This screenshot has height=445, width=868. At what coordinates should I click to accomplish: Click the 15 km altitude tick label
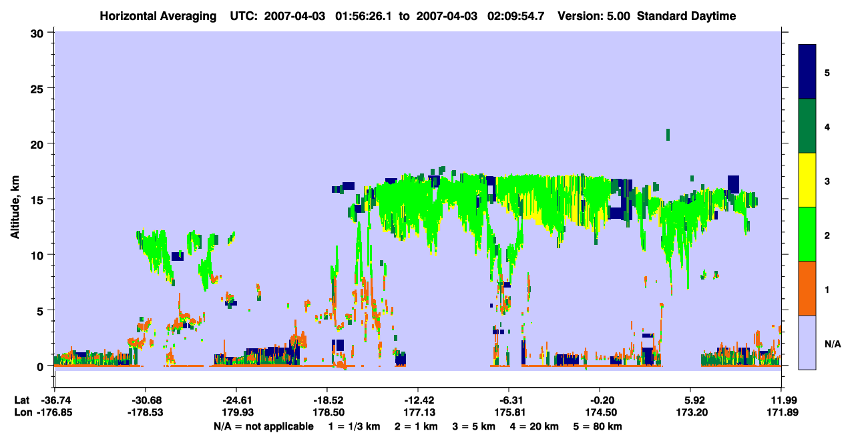coord(38,199)
